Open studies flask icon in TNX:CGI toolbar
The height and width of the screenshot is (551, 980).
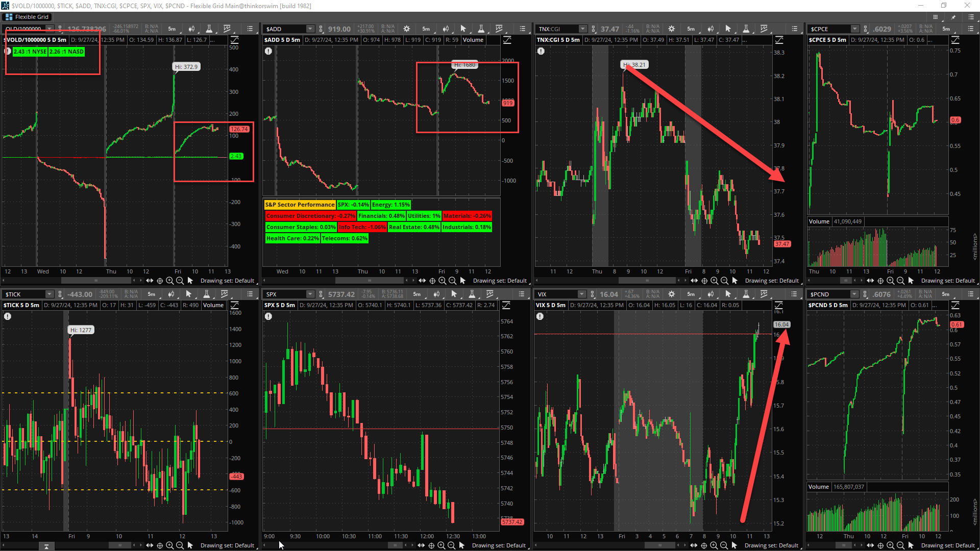pyautogui.click(x=746, y=29)
